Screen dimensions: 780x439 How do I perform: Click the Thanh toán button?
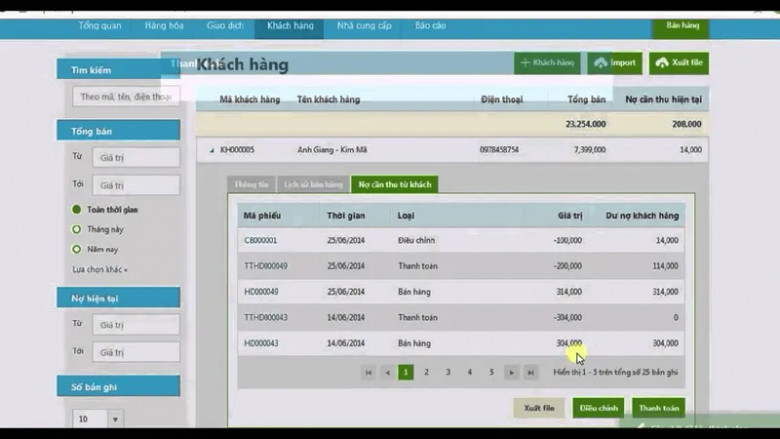coord(658,408)
